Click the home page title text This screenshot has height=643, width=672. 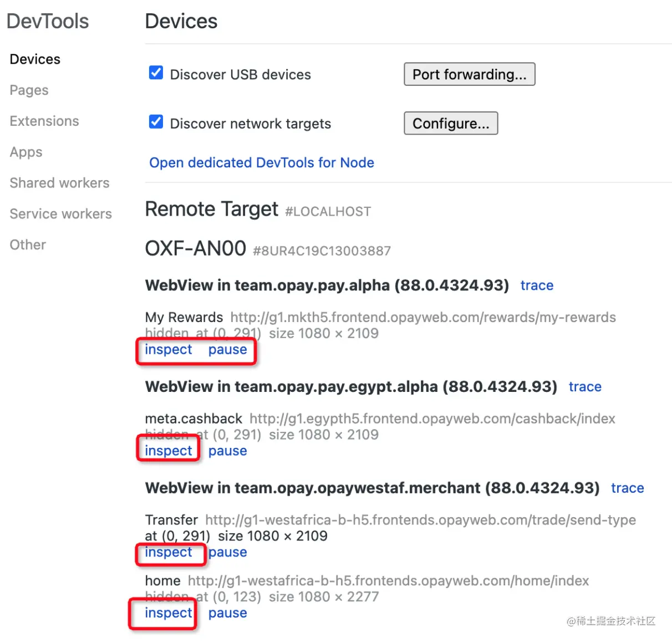click(162, 581)
